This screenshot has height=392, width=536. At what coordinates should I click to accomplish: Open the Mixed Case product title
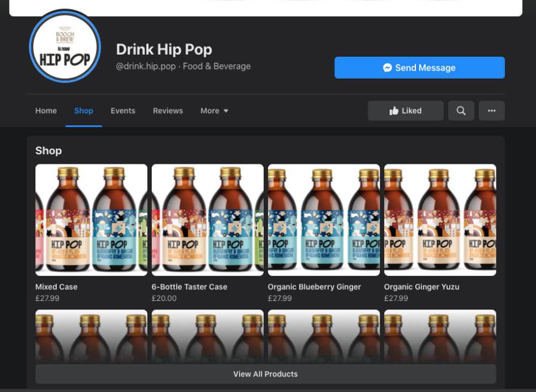click(x=56, y=287)
